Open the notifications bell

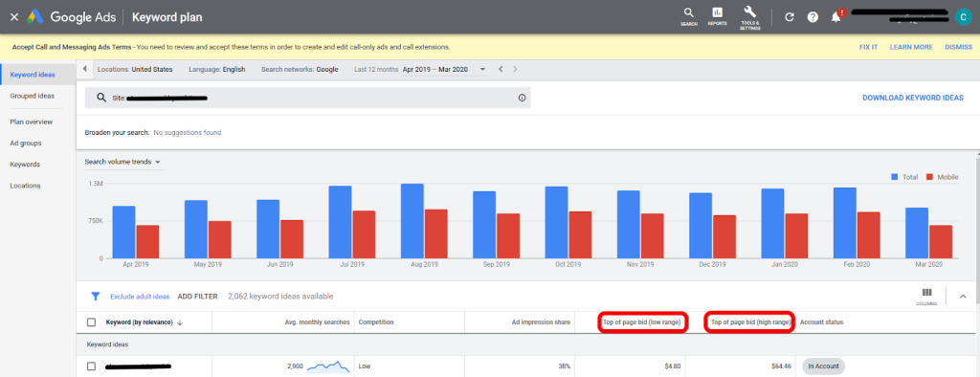pyautogui.click(x=836, y=16)
